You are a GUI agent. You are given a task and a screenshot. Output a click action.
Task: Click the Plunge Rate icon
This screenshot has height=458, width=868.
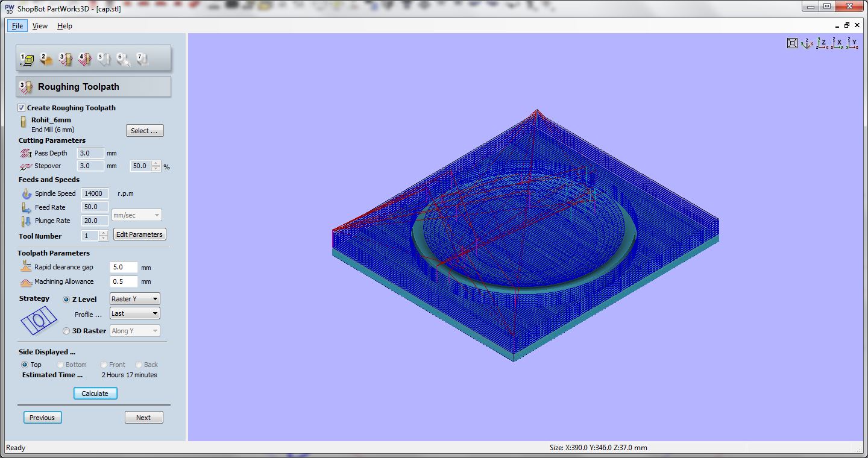tap(27, 221)
